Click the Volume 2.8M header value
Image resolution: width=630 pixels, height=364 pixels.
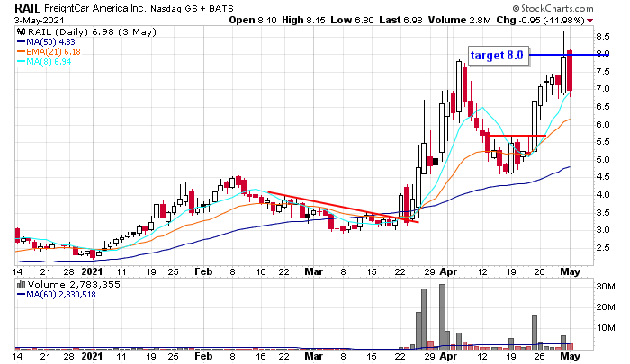460,20
